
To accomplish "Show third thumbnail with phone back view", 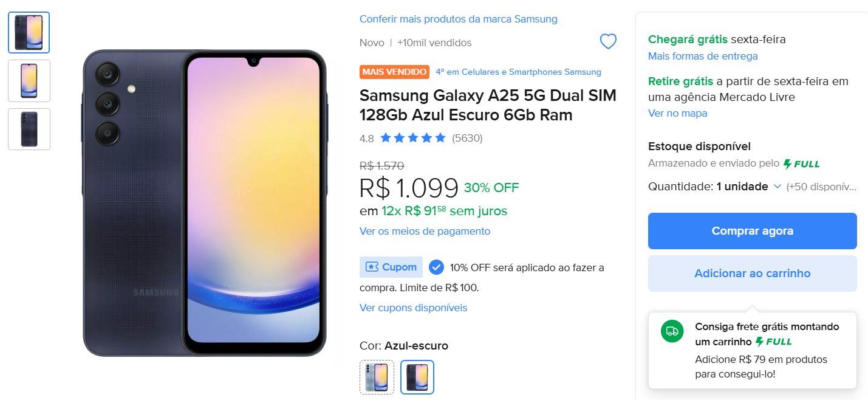I will point(29,129).
